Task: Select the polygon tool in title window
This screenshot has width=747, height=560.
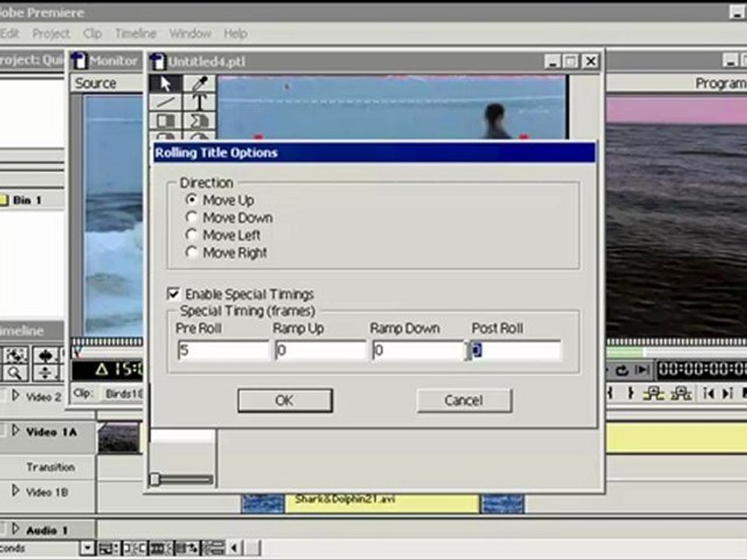Action: [199, 120]
